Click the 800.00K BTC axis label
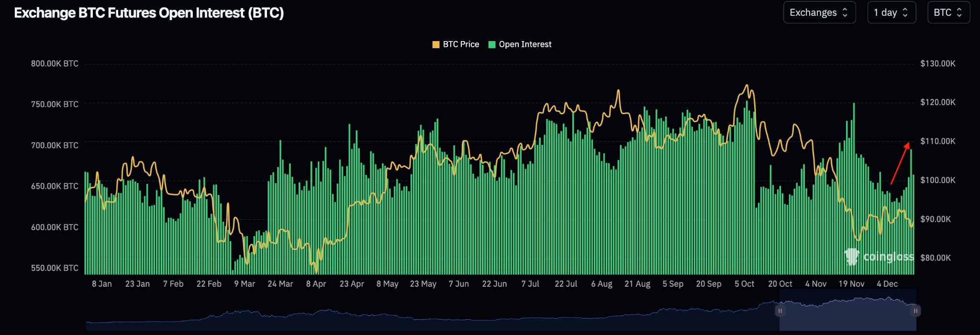Viewport: 980px width, 335px height. (x=55, y=64)
